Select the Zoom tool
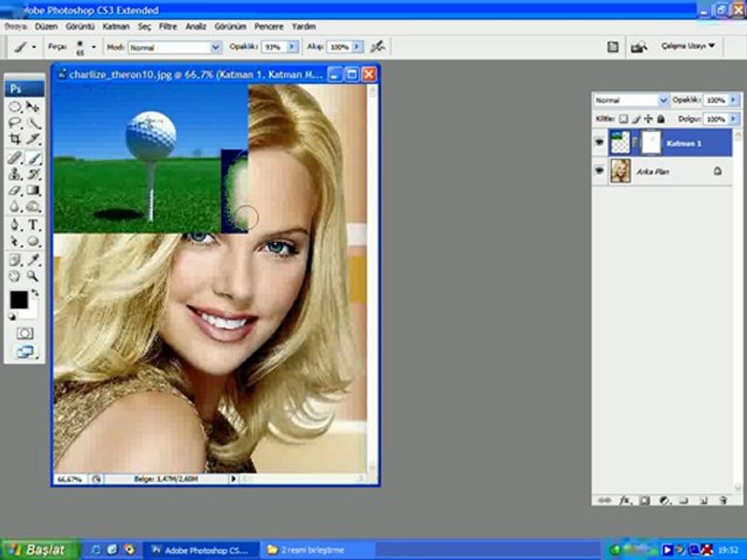This screenshot has width=747, height=560. tap(33, 276)
